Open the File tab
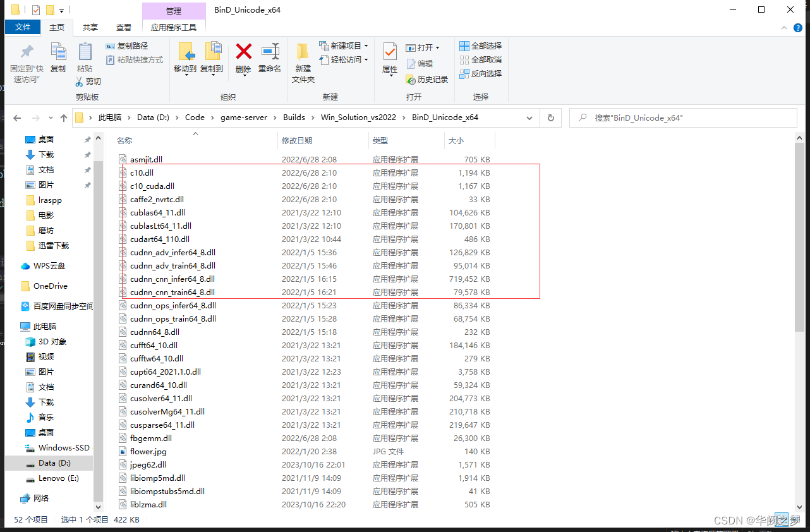Viewport: 810px width, 532px height. coord(23,27)
